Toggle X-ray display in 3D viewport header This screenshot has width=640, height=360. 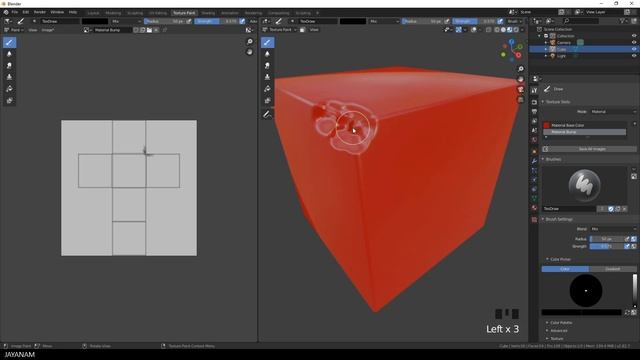tap(489, 30)
